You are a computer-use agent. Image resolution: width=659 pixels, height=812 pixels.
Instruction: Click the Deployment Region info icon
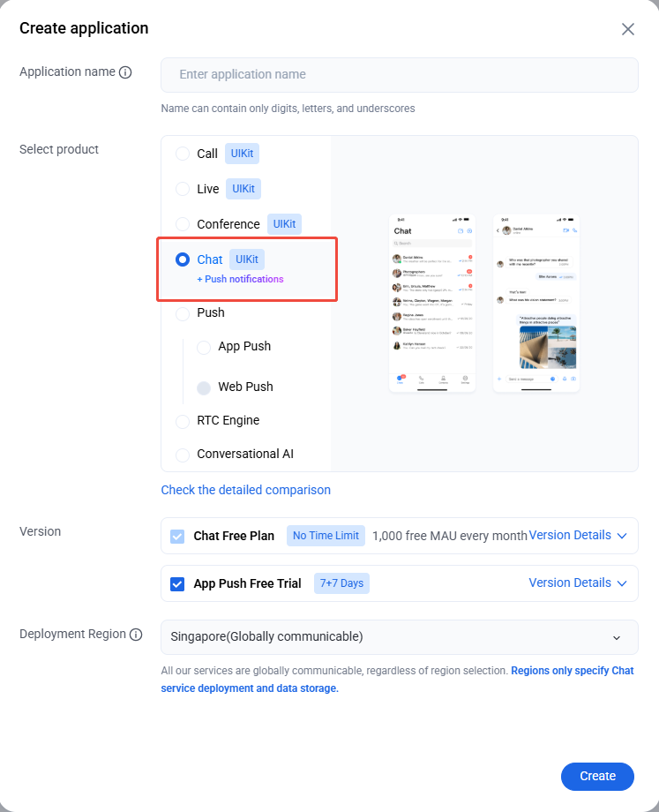136,635
